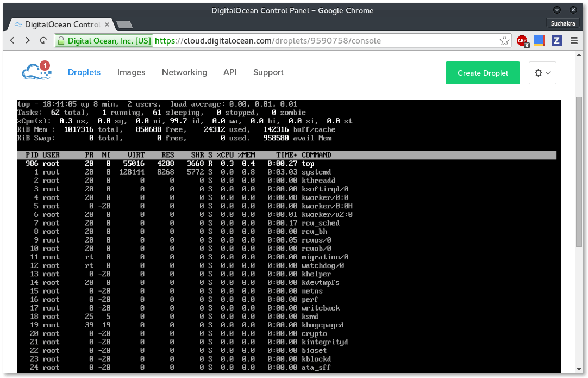Open the Droplets navigation item

(84, 72)
